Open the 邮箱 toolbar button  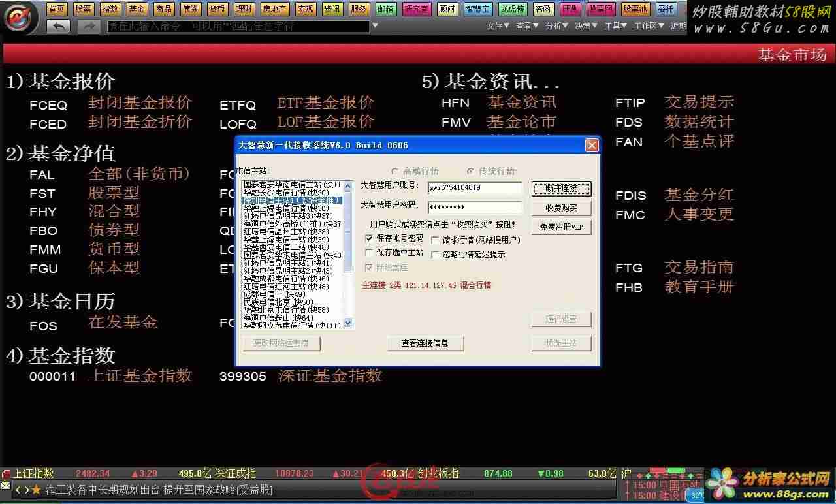(x=385, y=9)
